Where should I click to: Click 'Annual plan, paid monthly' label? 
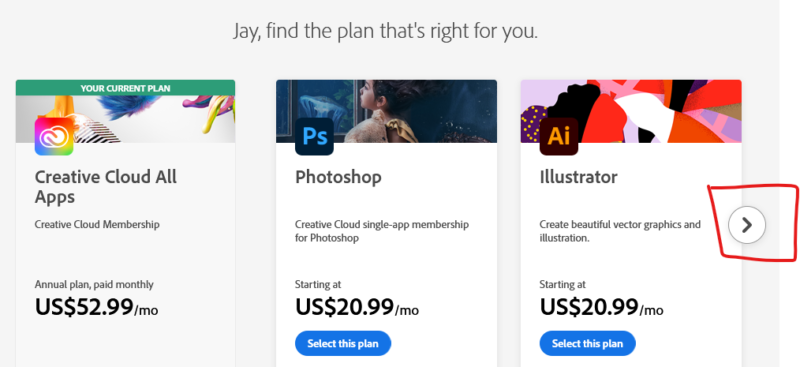pos(94,284)
